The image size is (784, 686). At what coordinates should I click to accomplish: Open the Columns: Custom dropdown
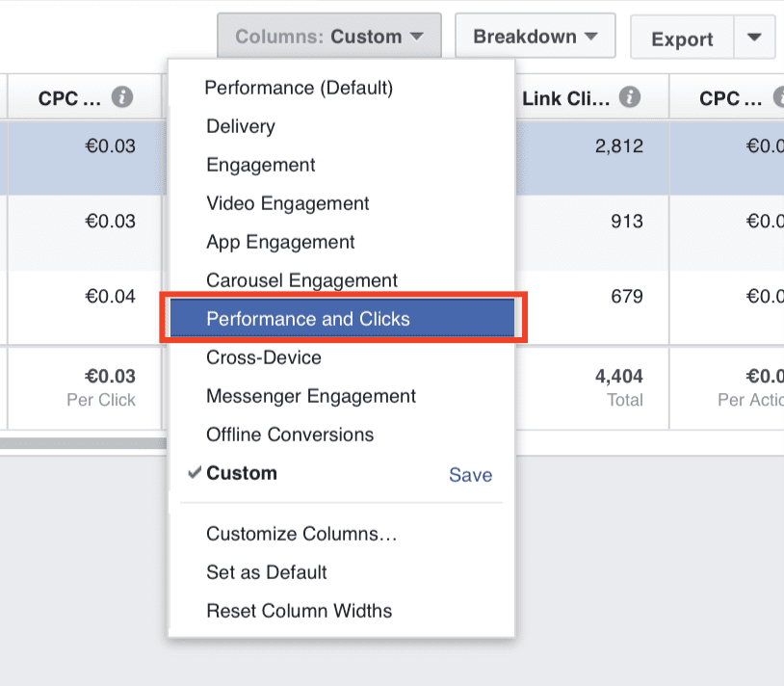click(x=329, y=36)
